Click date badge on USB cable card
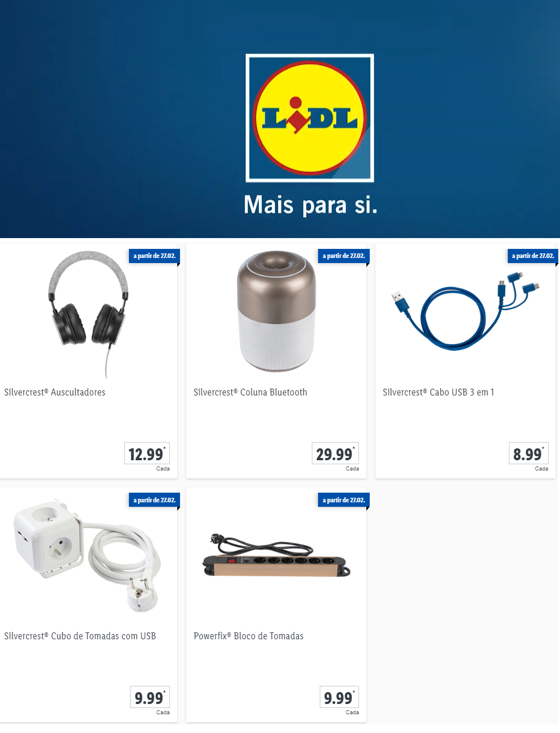Screen dimensions: 560x733 click(533, 256)
